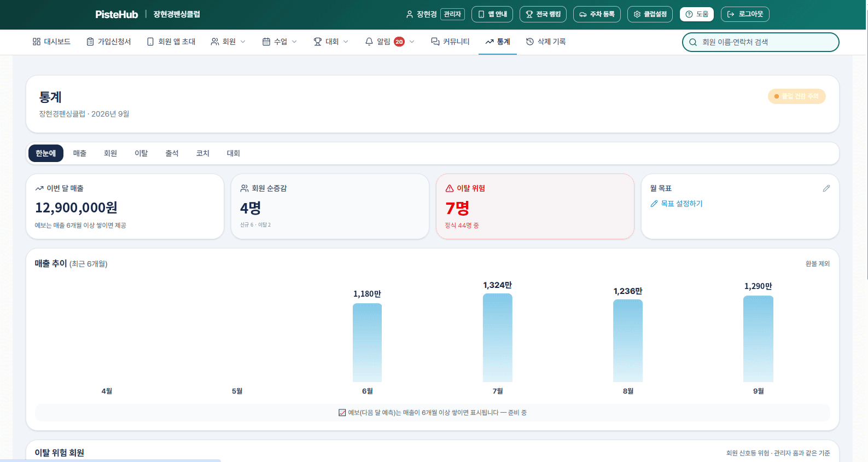This screenshot has width=868, height=462.
Task: Click the 8월 revenue bar
Action: point(628,340)
